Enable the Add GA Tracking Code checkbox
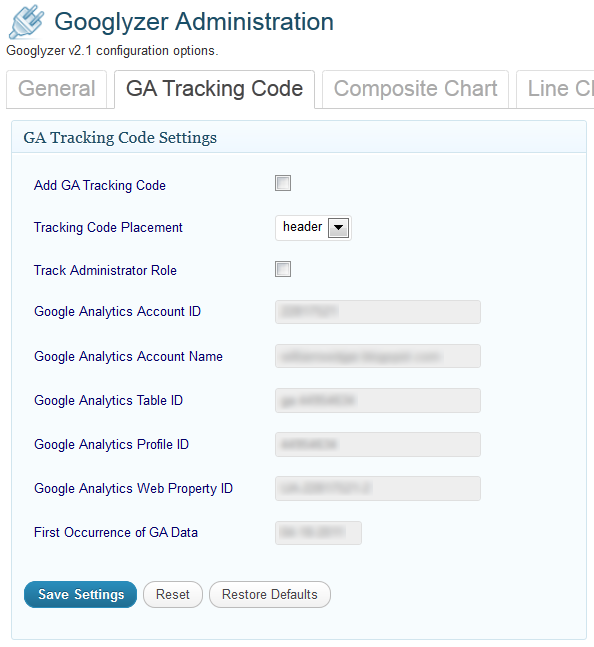The height and width of the screenshot is (647, 594). coord(283,183)
